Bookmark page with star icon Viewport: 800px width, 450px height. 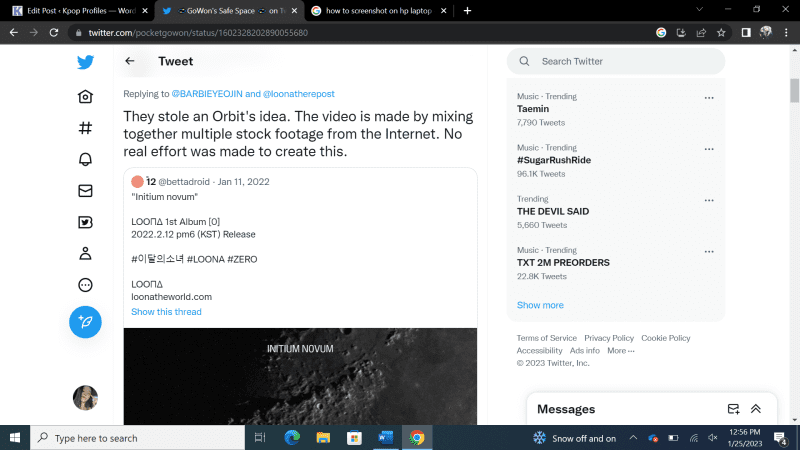(x=721, y=32)
